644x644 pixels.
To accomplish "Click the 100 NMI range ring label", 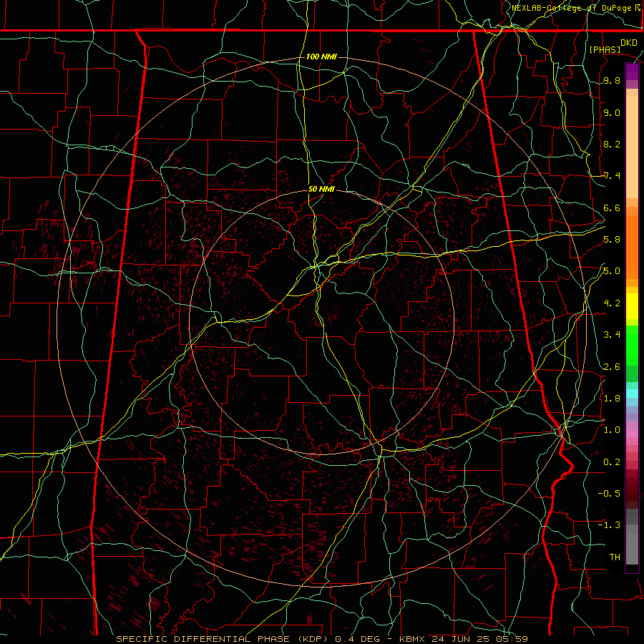I will tap(321, 57).
